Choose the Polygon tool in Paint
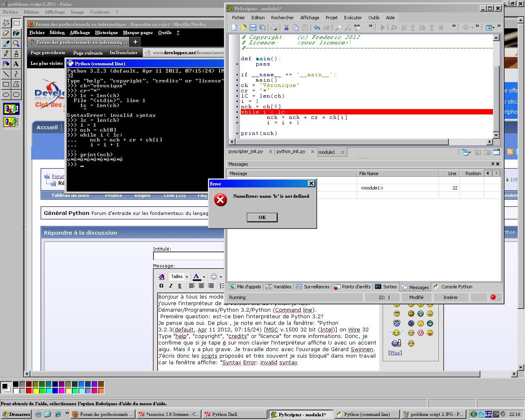The image size is (525, 420). coord(16,84)
